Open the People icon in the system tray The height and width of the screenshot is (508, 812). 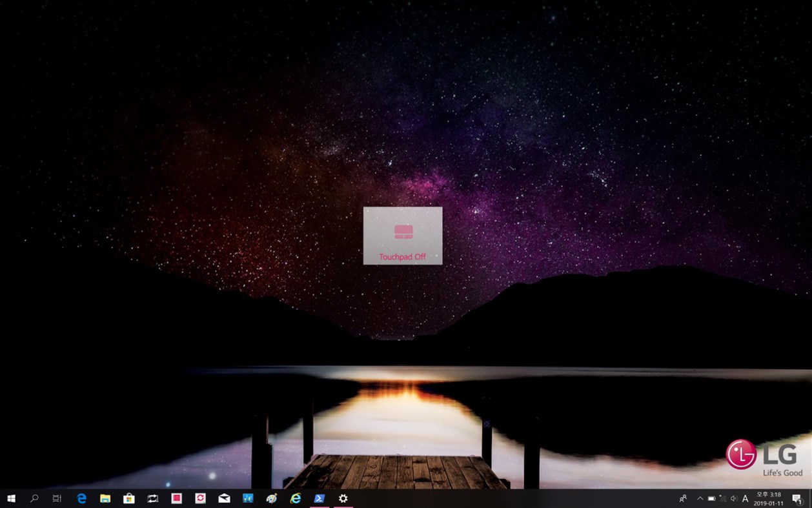click(682, 498)
